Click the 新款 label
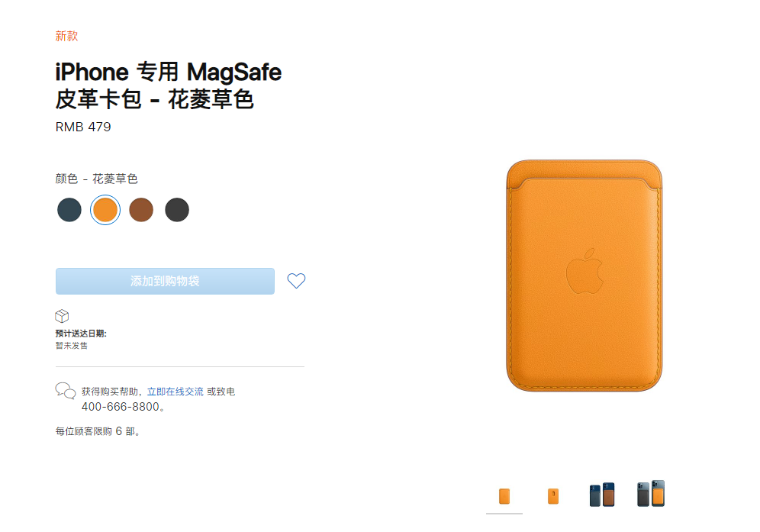The width and height of the screenshot is (760, 532). [x=66, y=36]
